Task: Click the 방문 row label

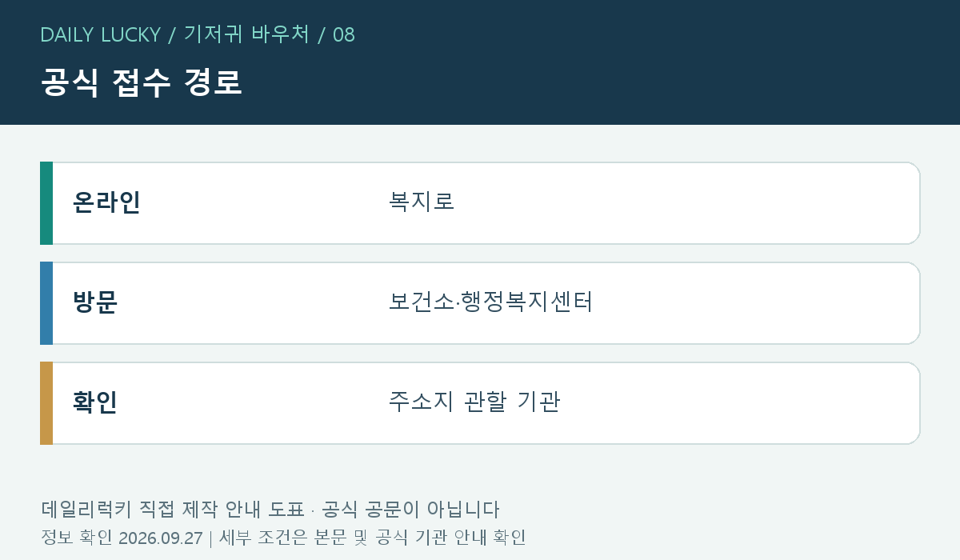Action: [x=95, y=303]
